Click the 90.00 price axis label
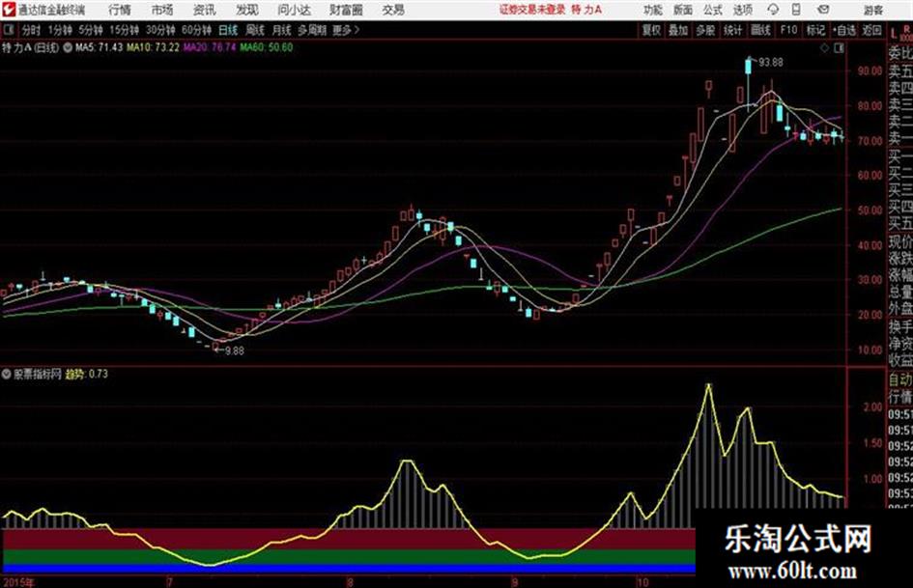Viewport: 913px width, 588px height. (870, 70)
